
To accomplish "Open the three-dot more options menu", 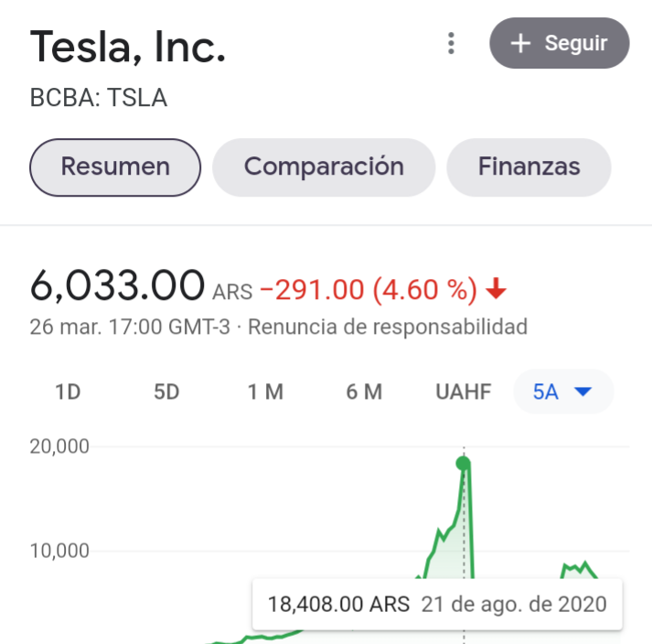I will [450, 43].
